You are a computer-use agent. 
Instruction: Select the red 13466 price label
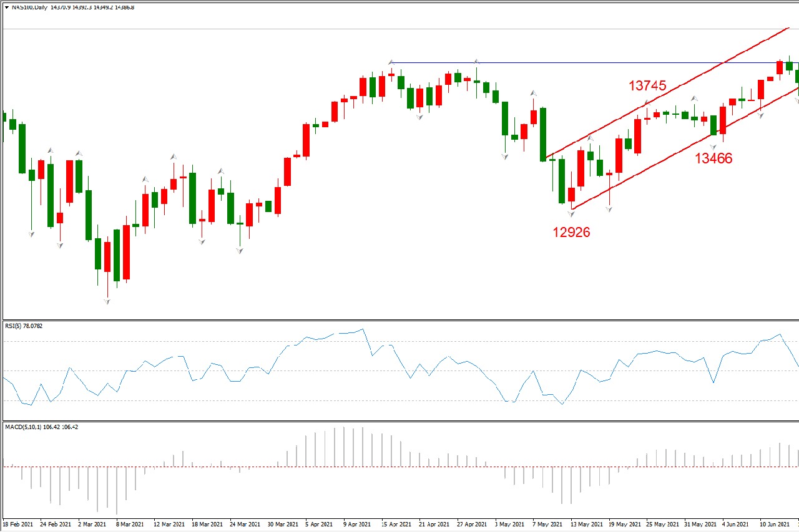(713, 158)
